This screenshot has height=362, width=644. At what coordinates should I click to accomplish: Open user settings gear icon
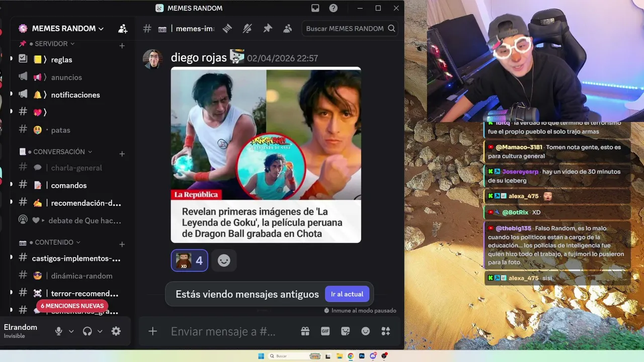point(116,331)
